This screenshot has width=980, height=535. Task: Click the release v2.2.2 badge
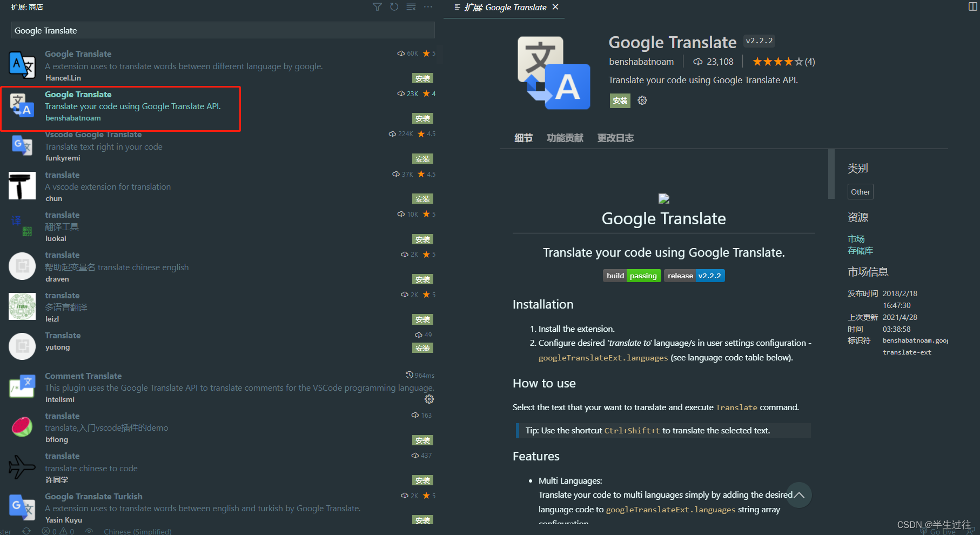coord(694,276)
